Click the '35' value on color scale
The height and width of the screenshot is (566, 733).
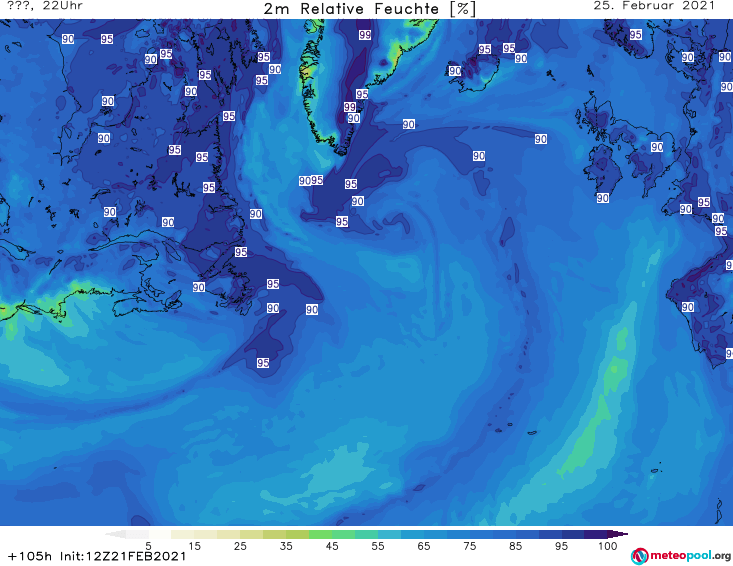pos(286,546)
